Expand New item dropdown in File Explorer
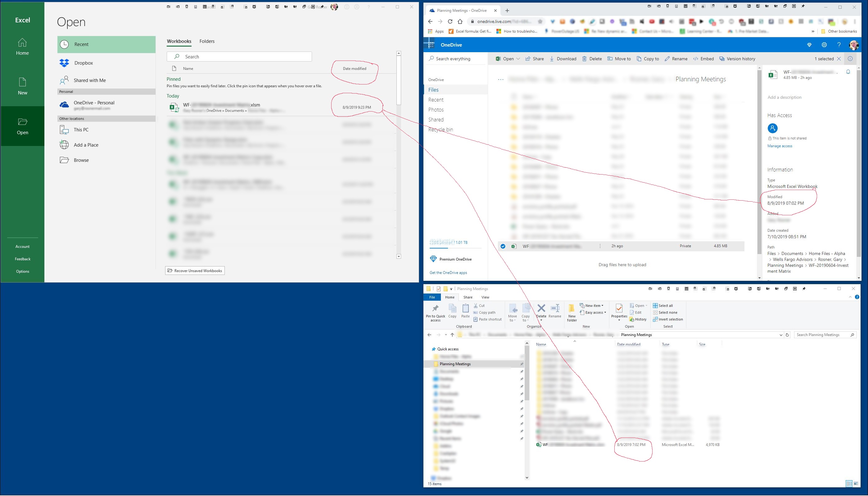 [x=592, y=306]
